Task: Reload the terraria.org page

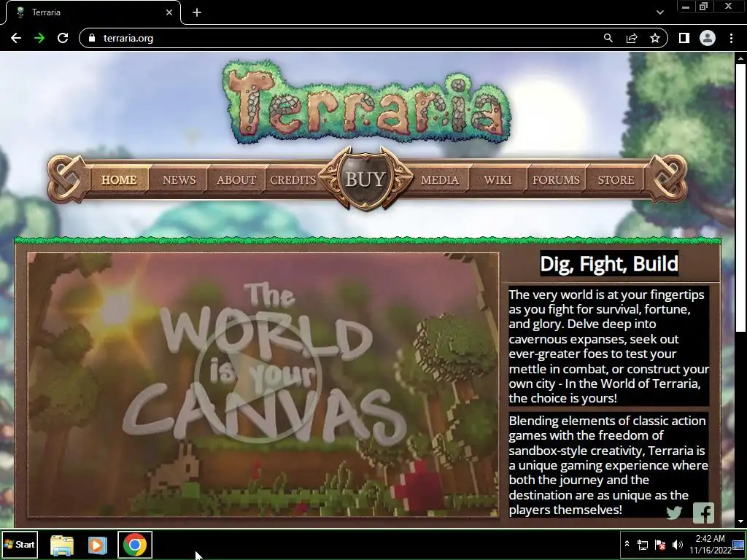Action: 63,38
